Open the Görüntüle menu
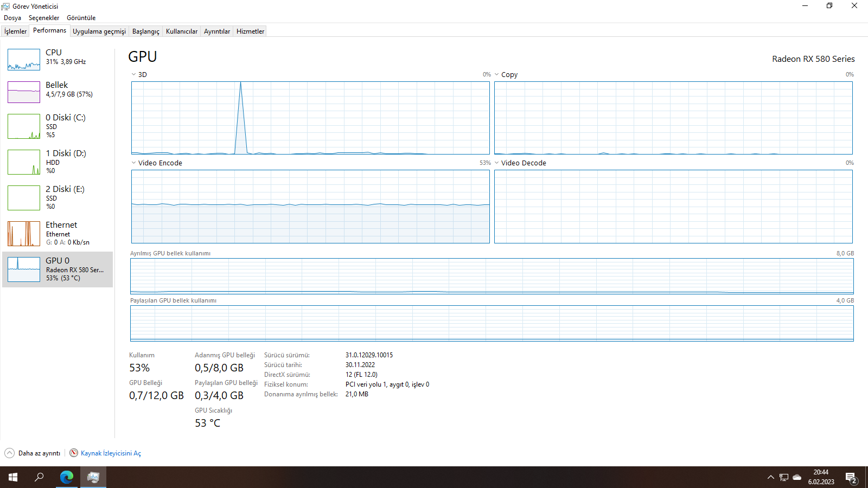Screen dimensions: 868x488 coord(81,18)
